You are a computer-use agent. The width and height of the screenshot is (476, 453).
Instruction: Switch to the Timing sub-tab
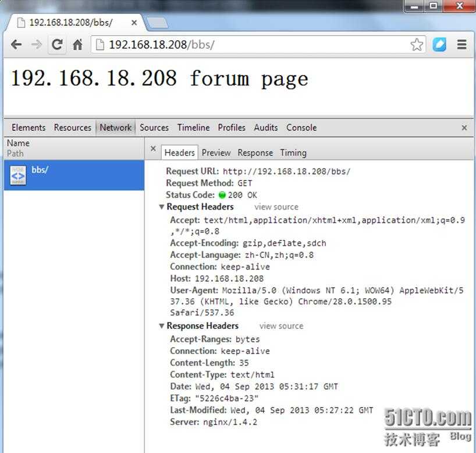coord(293,153)
